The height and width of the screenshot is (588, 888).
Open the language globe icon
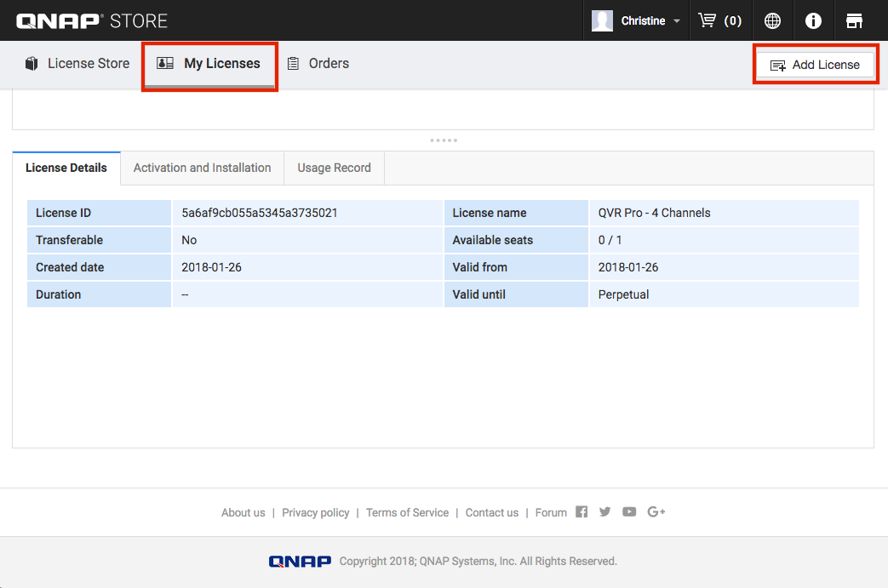pos(772,21)
